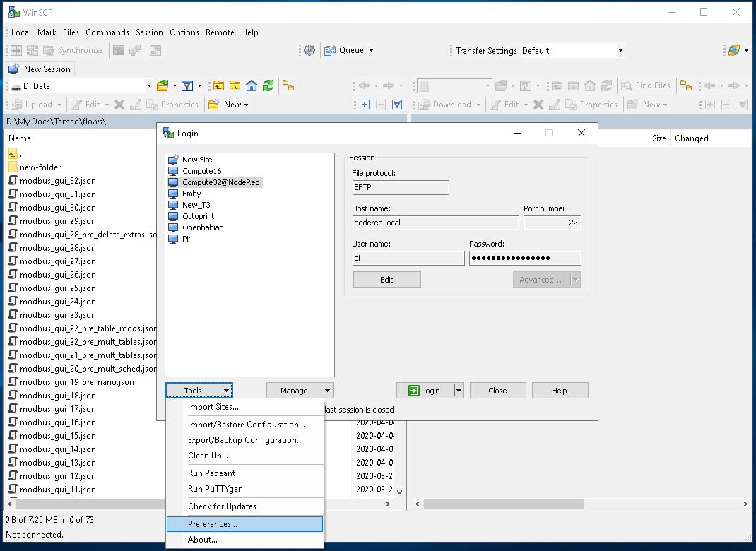Expand the local New dropdown arrow
The width and height of the screenshot is (756, 551).
click(x=246, y=105)
